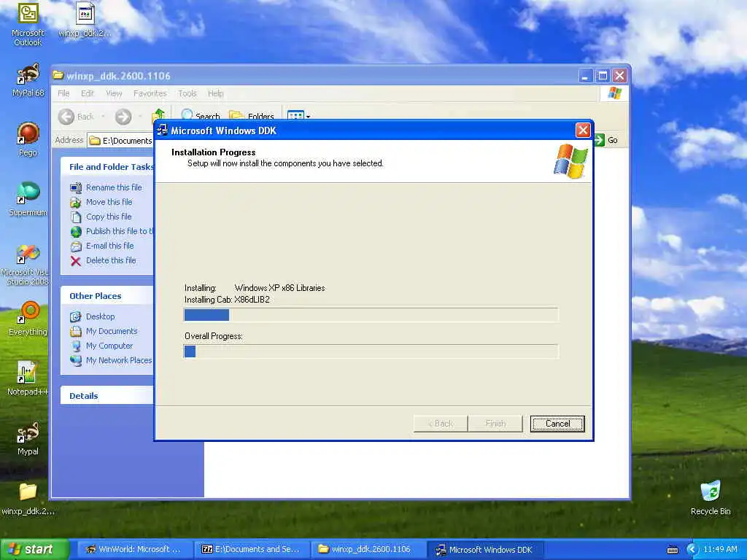Open the Pego desktop shortcut
Screen dimensions: 747x560
[28, 139]
